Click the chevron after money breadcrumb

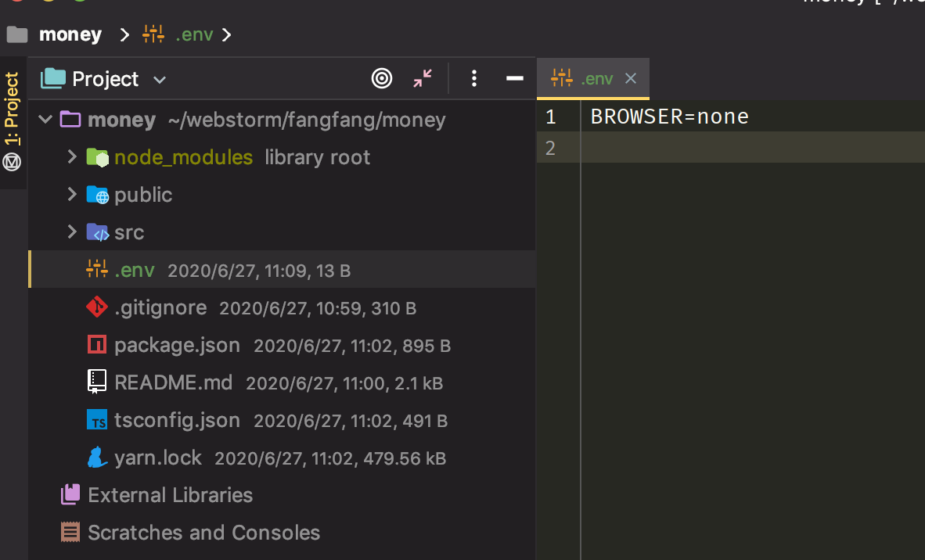124,34
